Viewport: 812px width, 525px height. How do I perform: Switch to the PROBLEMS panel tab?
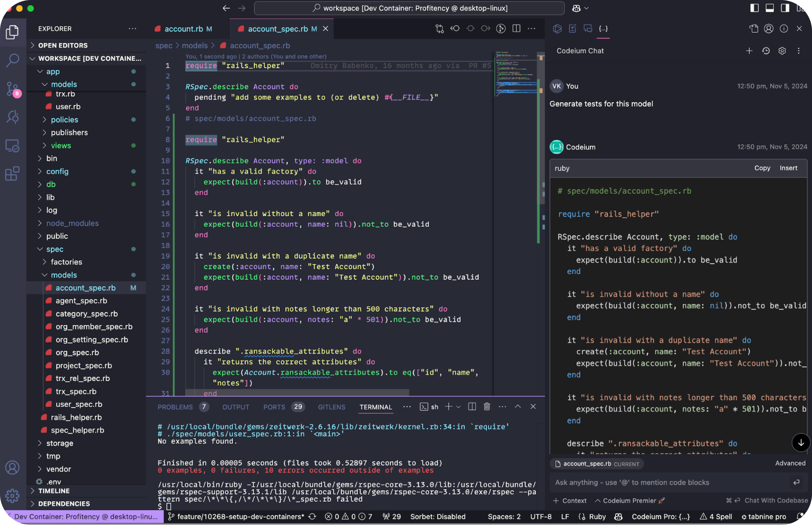coord(175,407)
